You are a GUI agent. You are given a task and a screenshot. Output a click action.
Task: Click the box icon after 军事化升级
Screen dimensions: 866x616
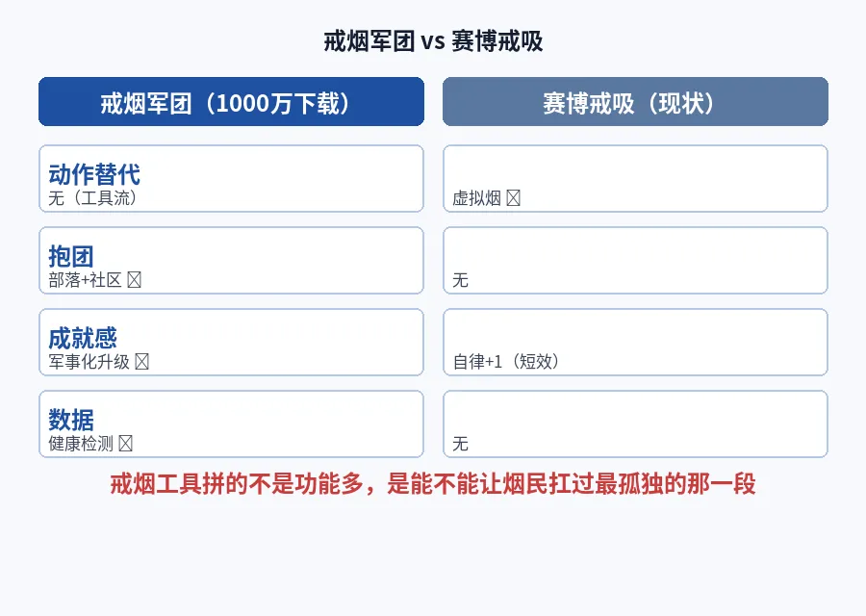[142, 361]
